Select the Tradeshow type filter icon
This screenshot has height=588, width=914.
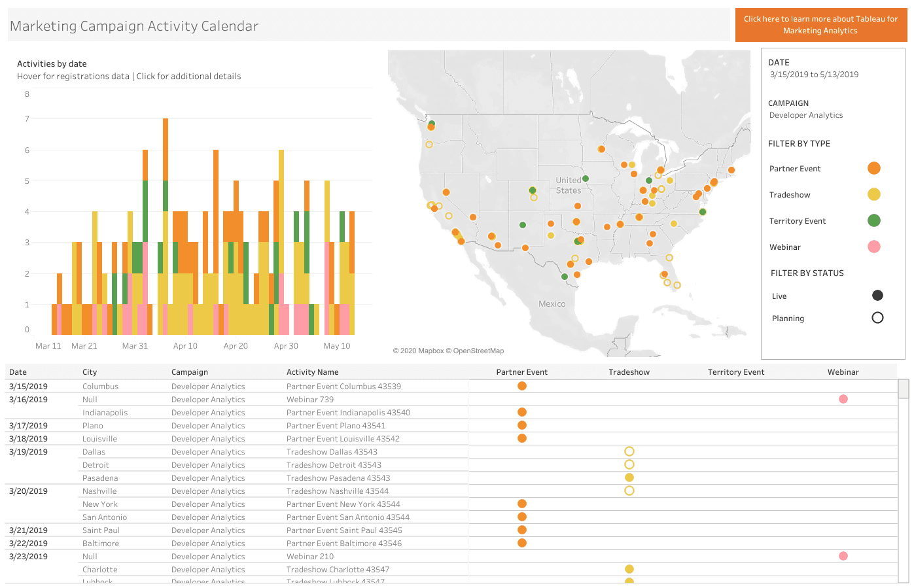[874, 194]
